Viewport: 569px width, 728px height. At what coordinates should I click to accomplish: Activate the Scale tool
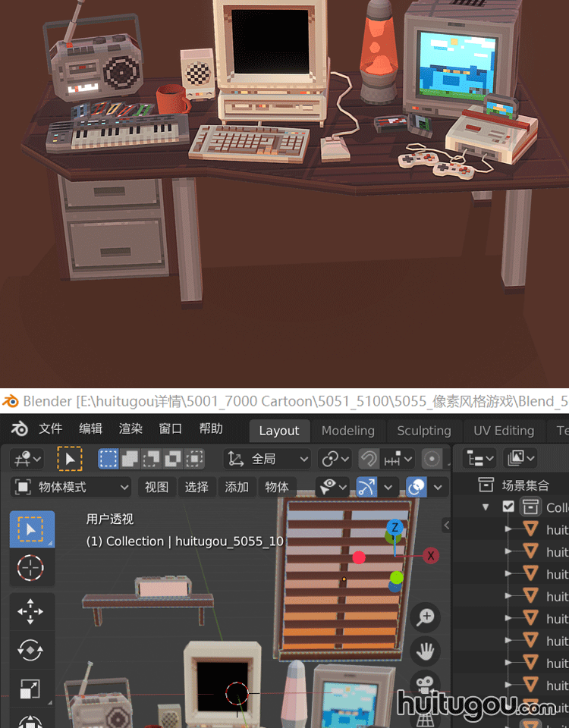(30, 689)
